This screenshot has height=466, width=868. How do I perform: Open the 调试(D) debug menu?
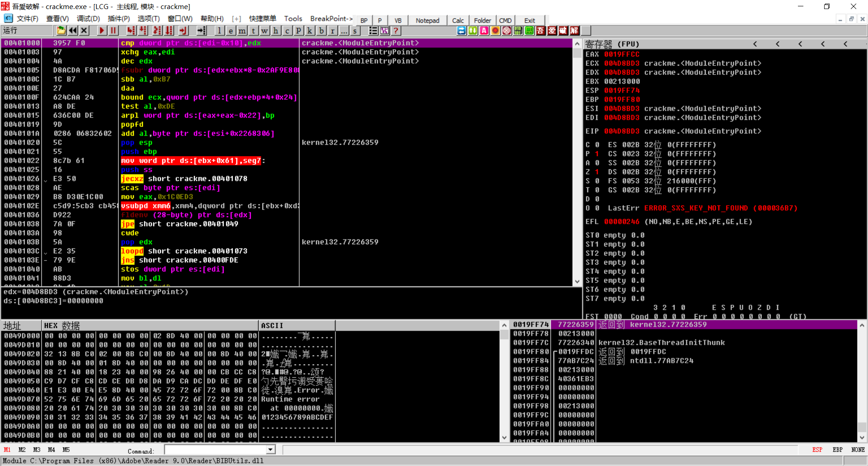(x=88, y=19)
